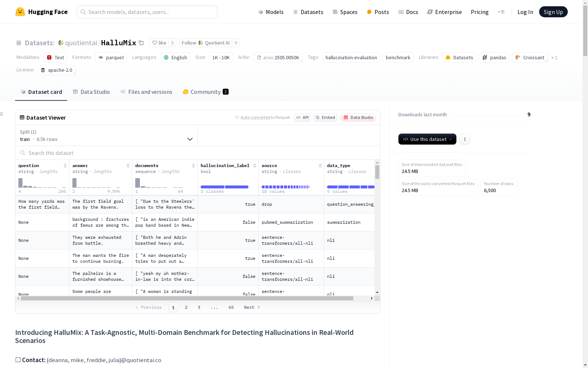Image resolution: width=588 pixels, height=368 pixels.
Task: Click the Search this dataset field
Action: [198, 153]
